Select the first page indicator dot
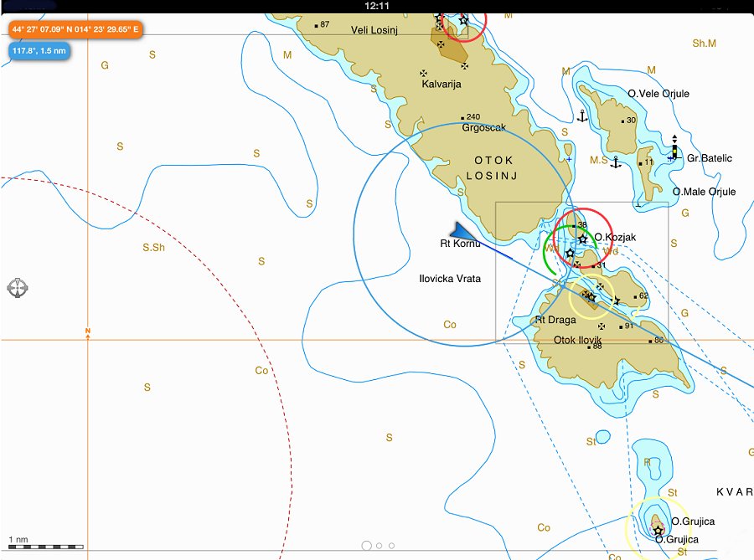This screenshot has width=754, height=560. coord(366,545)
